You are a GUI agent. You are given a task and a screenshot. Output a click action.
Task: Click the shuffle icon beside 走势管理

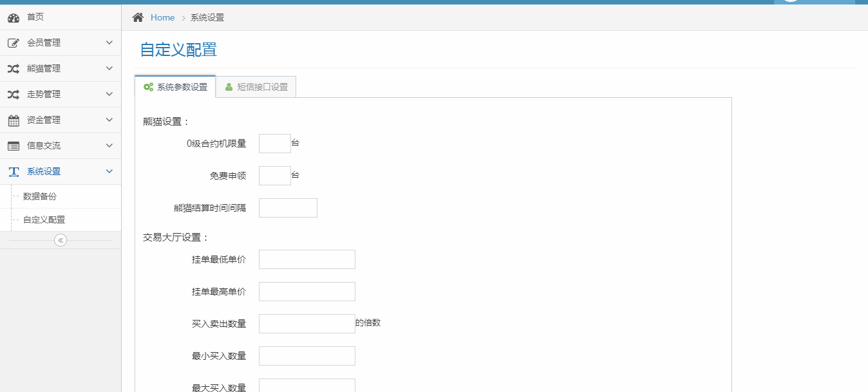click(x=14, y=95)
